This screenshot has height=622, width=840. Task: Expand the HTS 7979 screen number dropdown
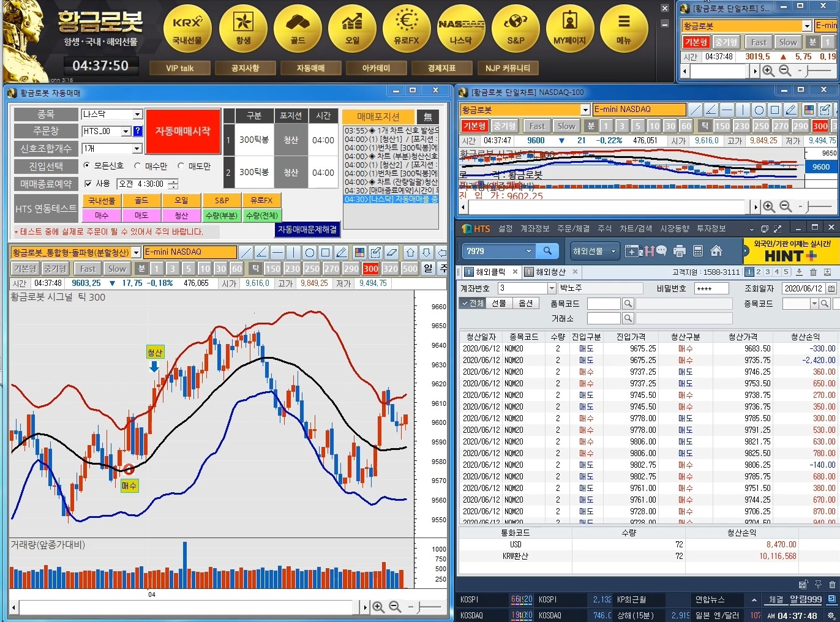click(x=528, y=250)
